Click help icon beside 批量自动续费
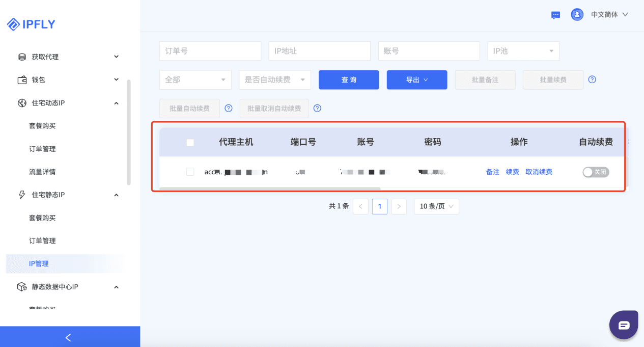Viewport: 644px width, 347px height. (229, 108)
